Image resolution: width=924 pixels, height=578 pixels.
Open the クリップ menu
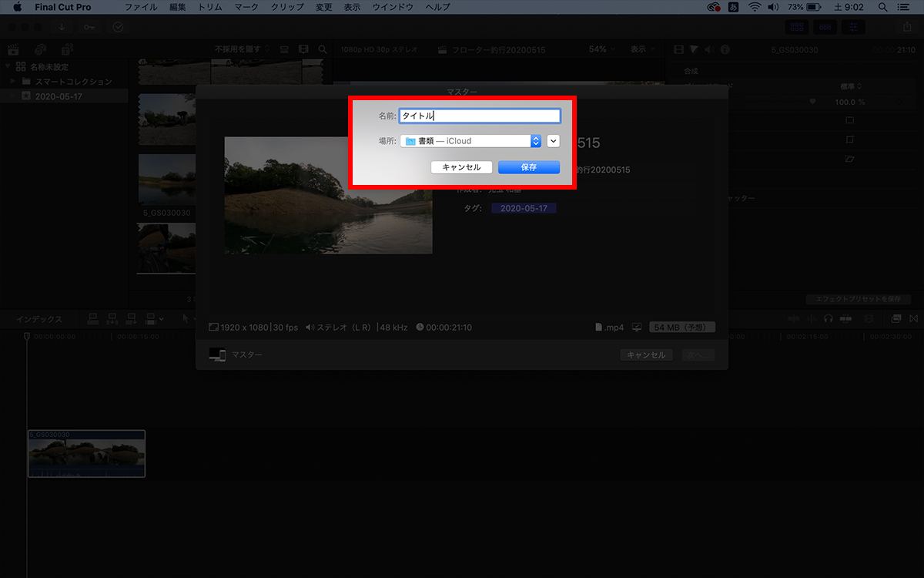coord(287,7)
